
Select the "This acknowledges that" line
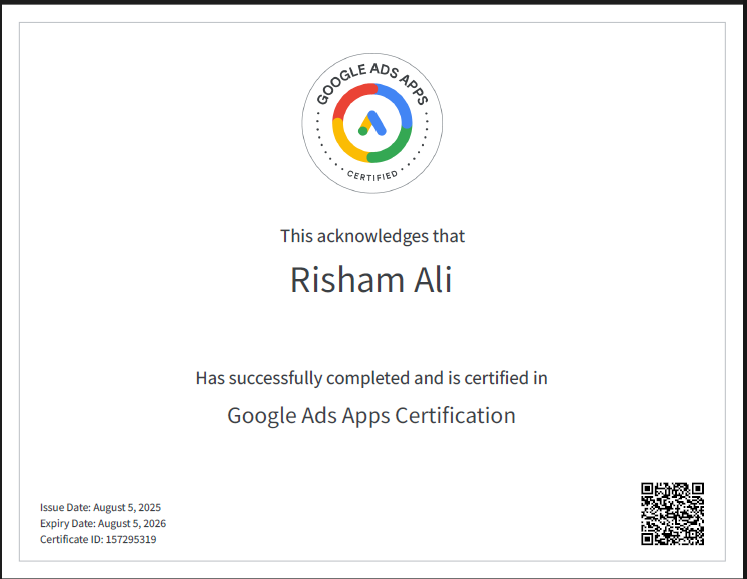click(x=372, y=237)
